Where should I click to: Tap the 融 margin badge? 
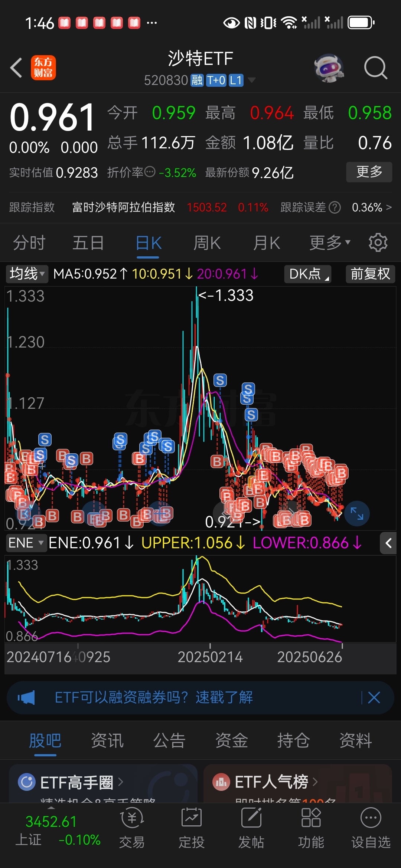pyautogui.click(x=197, y=80)
